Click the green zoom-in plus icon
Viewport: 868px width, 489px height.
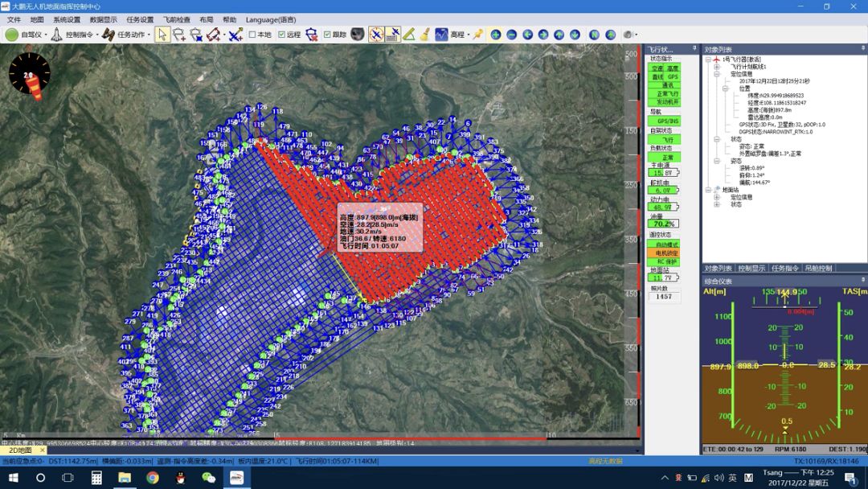[495, 35]
